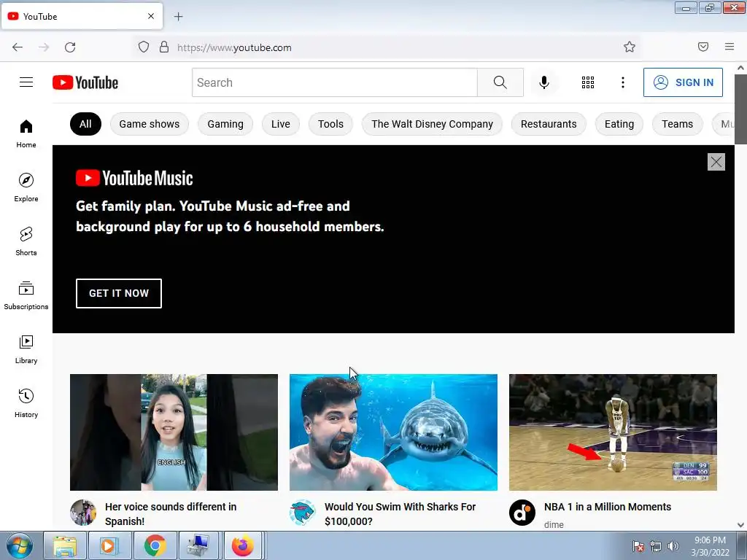Screen dimensions: 747x560
Task: Select the Game shows chip
Action: tap(149, 124)
